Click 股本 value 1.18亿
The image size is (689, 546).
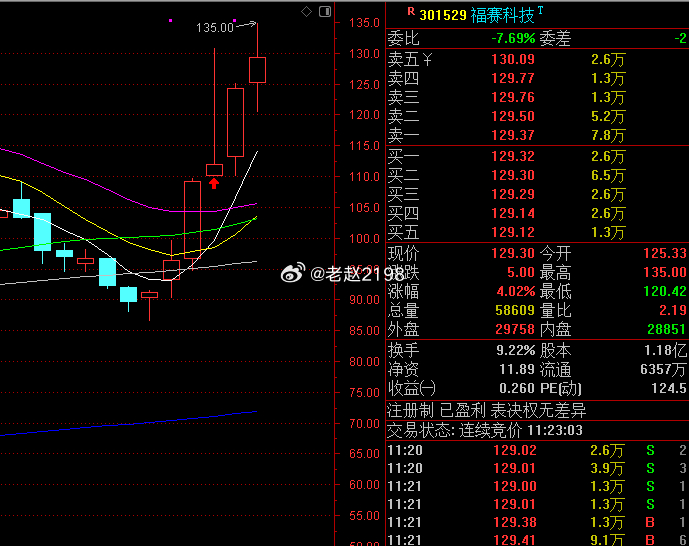(x=665, y=351)
